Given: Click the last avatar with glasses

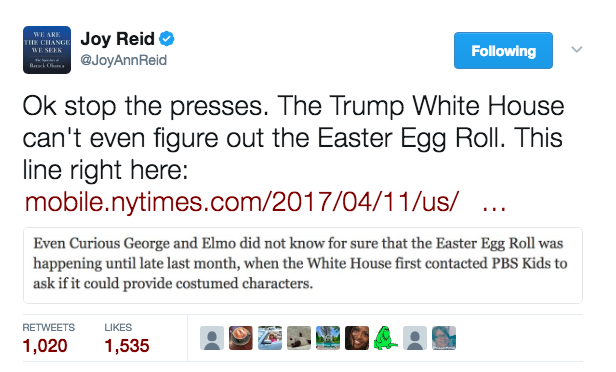Looking at the screenshot, I should tap(444, 338).
